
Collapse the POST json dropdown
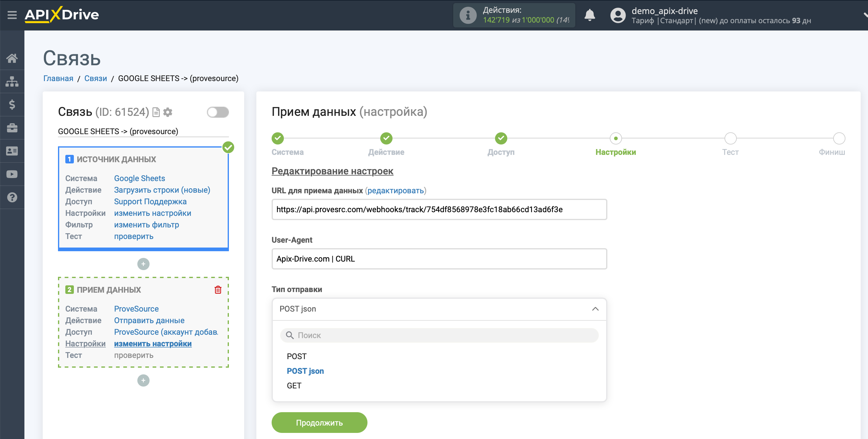(595, 309)
